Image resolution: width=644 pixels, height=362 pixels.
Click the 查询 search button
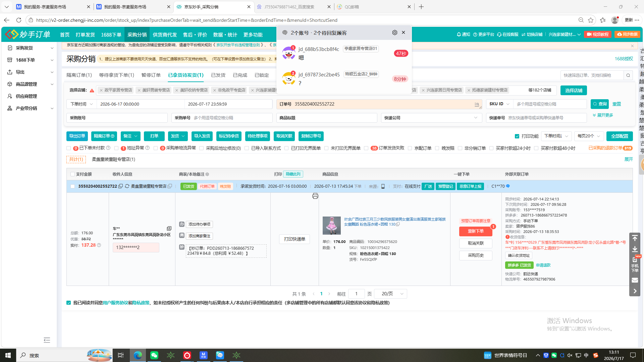(599, 104)
